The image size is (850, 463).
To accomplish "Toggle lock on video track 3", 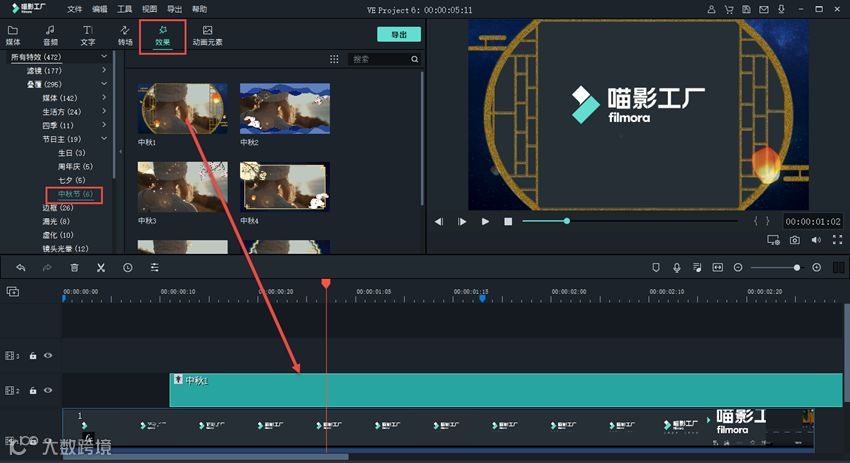I will click(33, 356).
